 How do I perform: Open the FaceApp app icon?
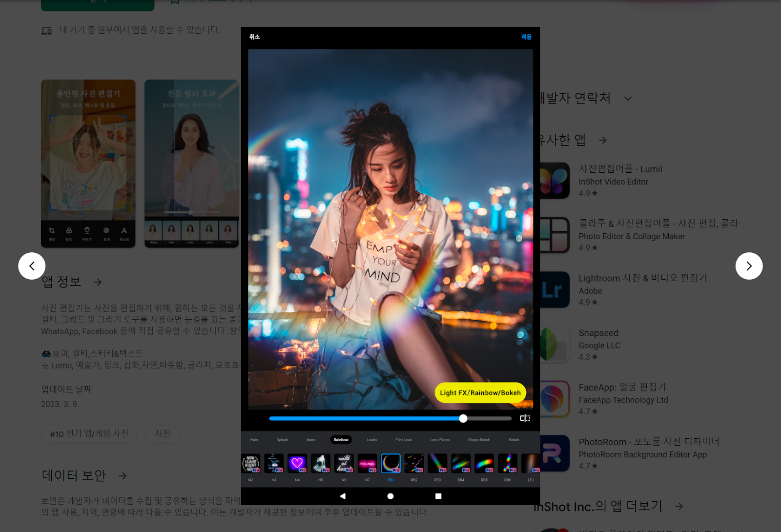pyautogui.click(x=555, y=399)
